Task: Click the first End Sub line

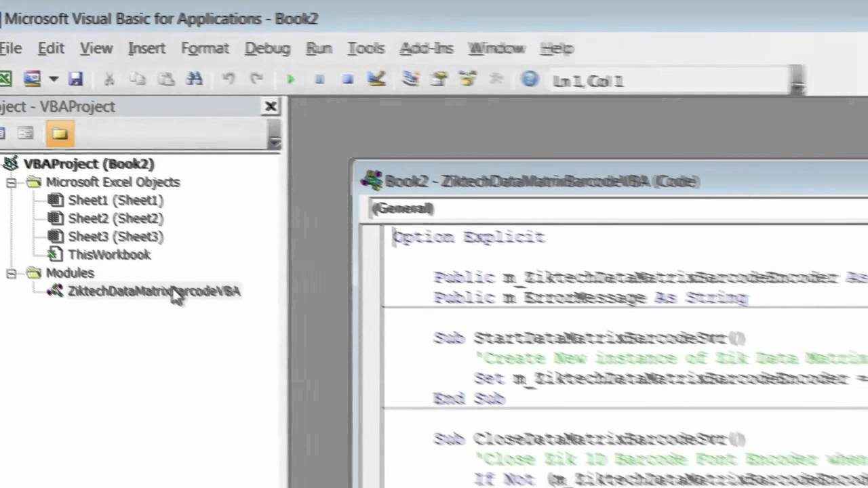Action: coord(469,399)
